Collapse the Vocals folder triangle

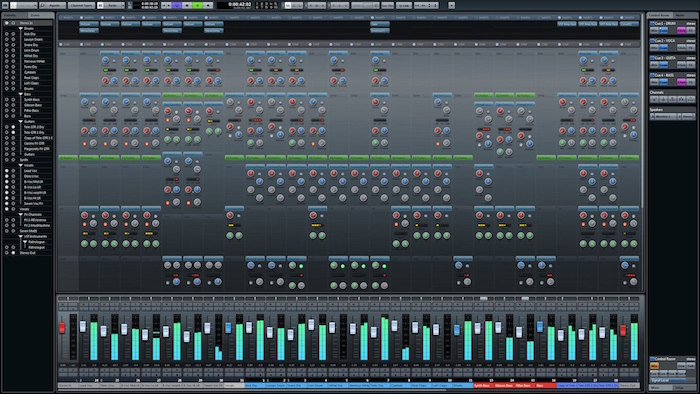21,165
